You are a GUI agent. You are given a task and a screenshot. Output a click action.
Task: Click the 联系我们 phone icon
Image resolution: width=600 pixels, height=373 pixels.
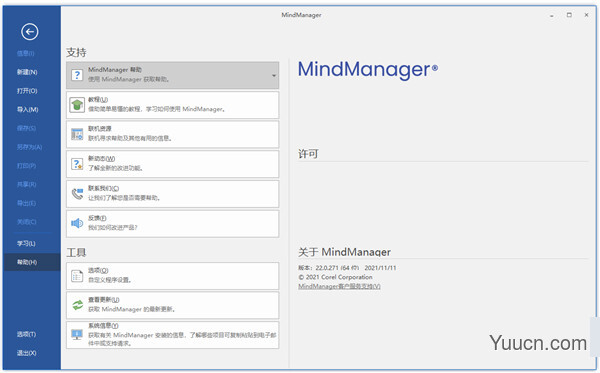point(77,194)
